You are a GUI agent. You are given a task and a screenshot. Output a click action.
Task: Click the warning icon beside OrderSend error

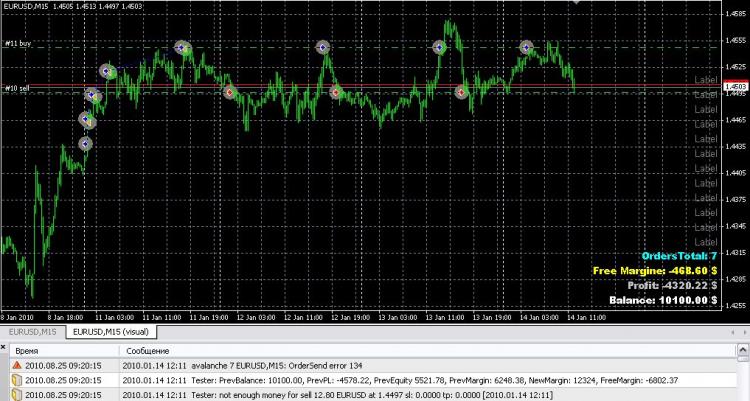click(17, 366)
